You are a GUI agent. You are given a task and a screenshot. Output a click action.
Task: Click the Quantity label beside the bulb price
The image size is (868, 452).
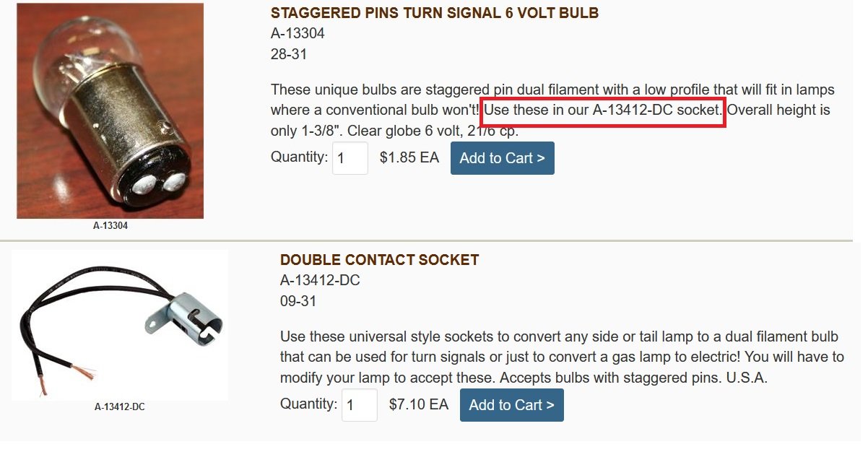click(x=299, y=157)
